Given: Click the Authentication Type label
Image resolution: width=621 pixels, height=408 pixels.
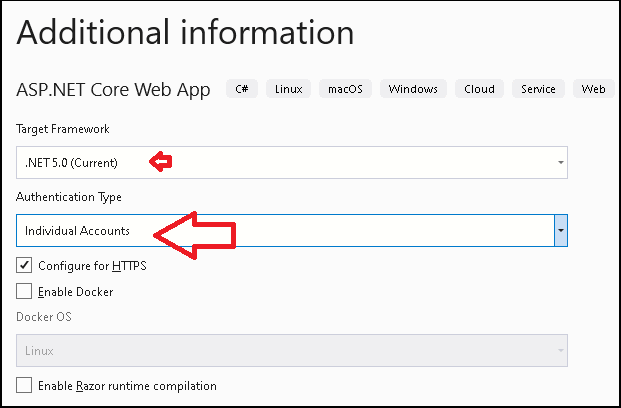Looking at the screenshot, I should (x=69, y=197).
